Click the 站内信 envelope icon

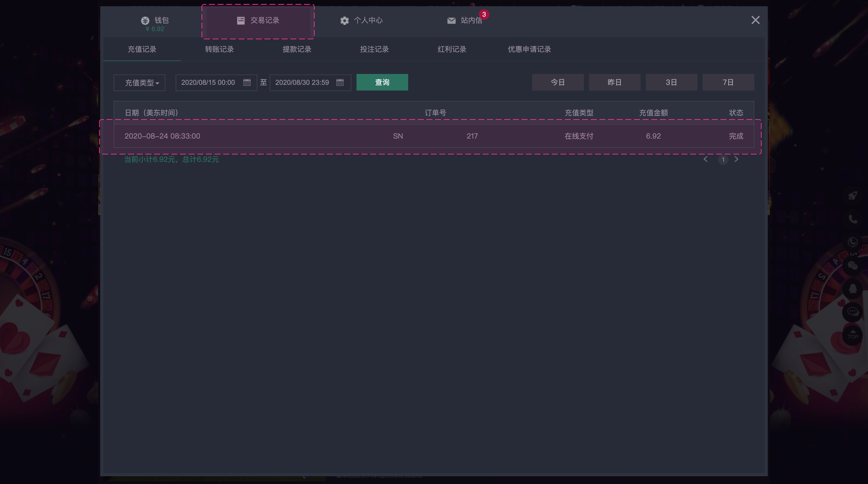[451, 21]
